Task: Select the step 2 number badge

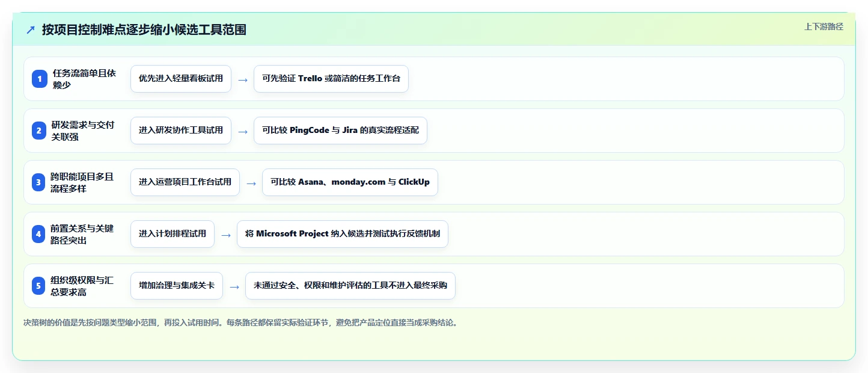Action: 40,131
